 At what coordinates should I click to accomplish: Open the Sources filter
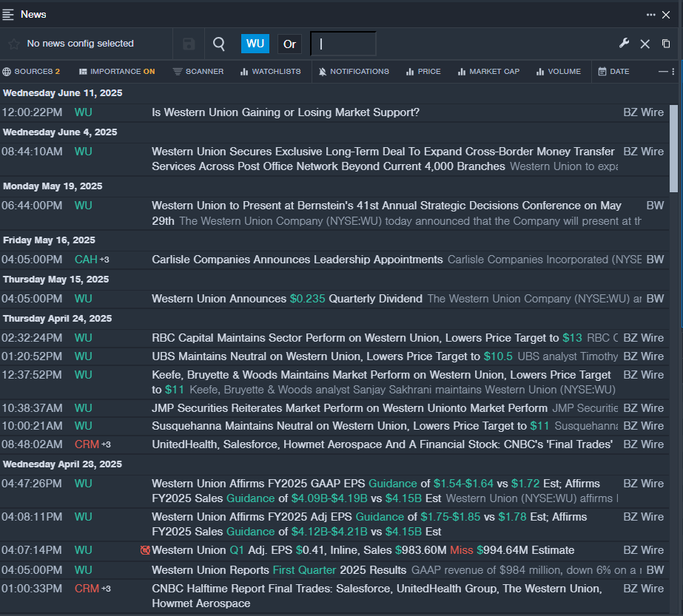tap(31, 72)
